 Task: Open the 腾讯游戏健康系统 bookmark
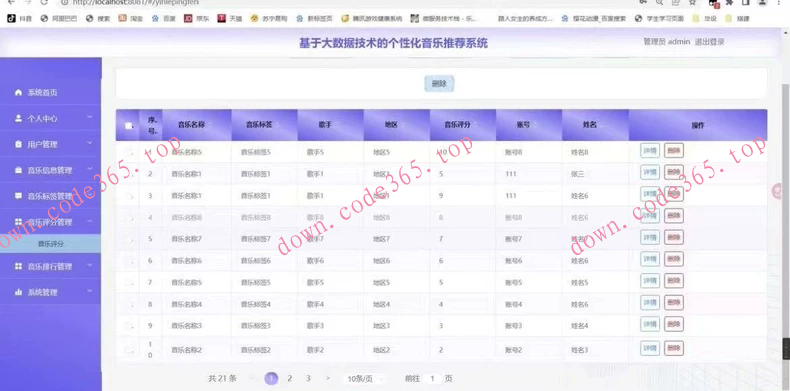point(372,19)
